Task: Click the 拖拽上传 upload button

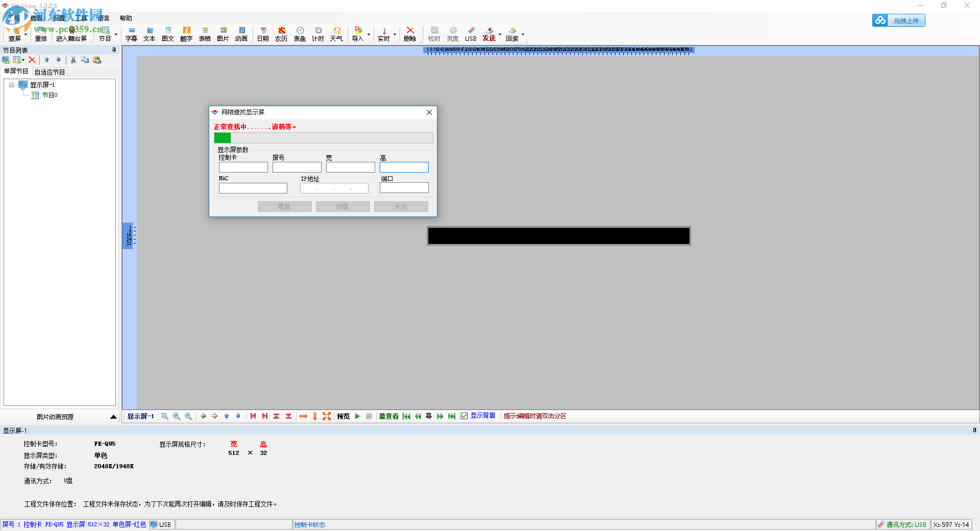Action: click(899, 20)
